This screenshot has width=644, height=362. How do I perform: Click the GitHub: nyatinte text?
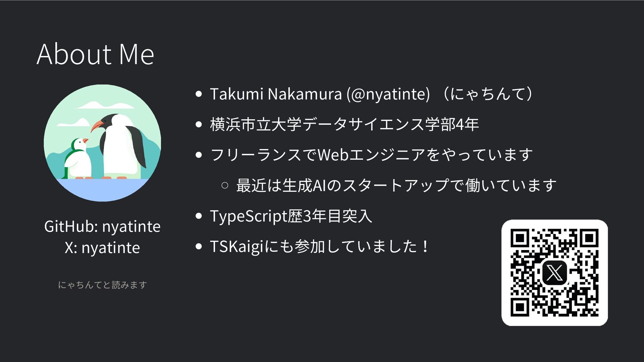click(102, 227)
